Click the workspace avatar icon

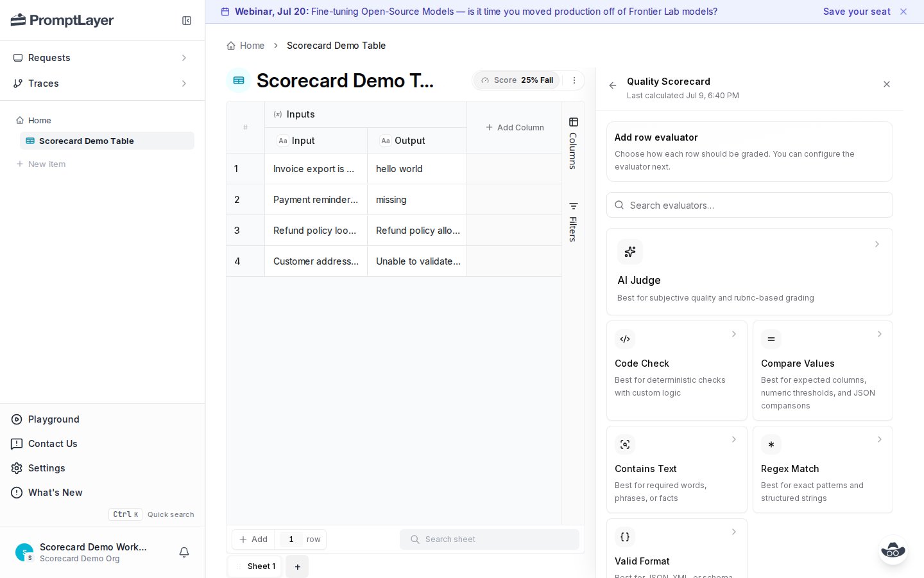(x=24, y=552)
